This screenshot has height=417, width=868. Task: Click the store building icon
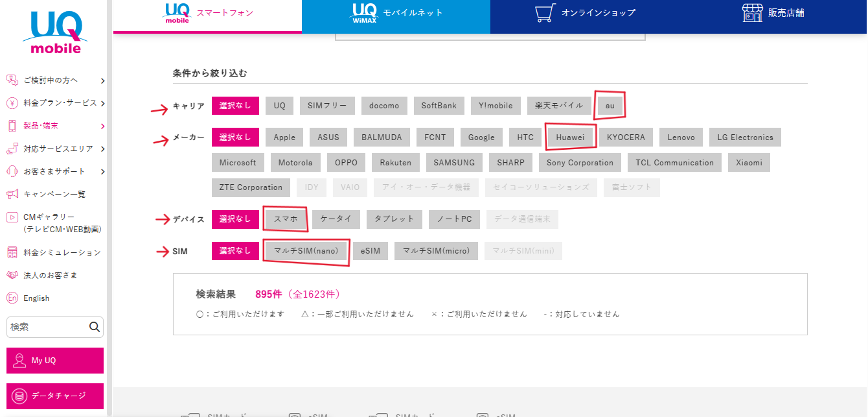[752, 13]
